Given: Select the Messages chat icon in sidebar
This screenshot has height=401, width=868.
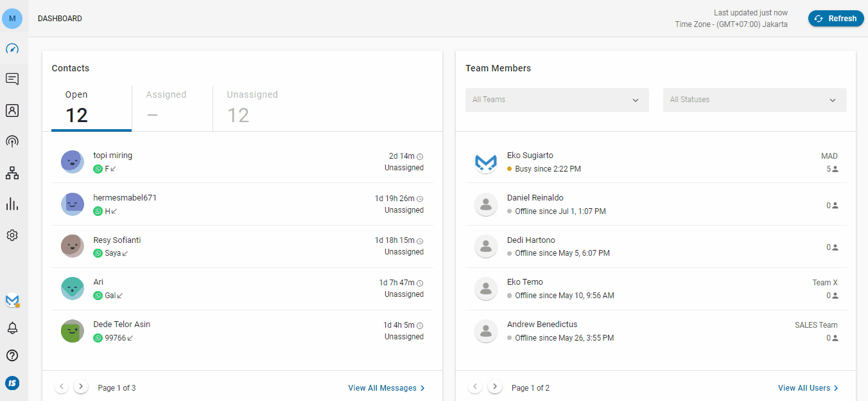Looking at the screenshot, I should coord(12,78).
